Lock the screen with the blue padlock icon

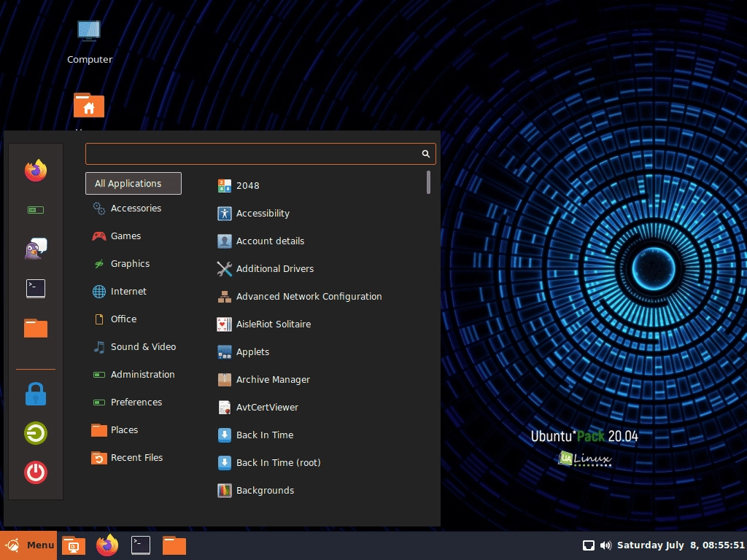[36, 394]
